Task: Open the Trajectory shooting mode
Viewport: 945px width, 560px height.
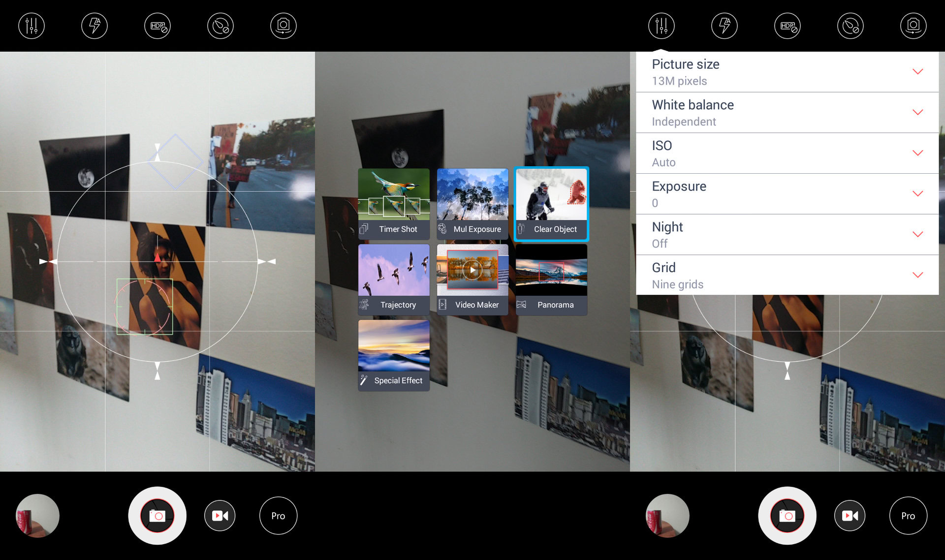Action: point(394,280)
